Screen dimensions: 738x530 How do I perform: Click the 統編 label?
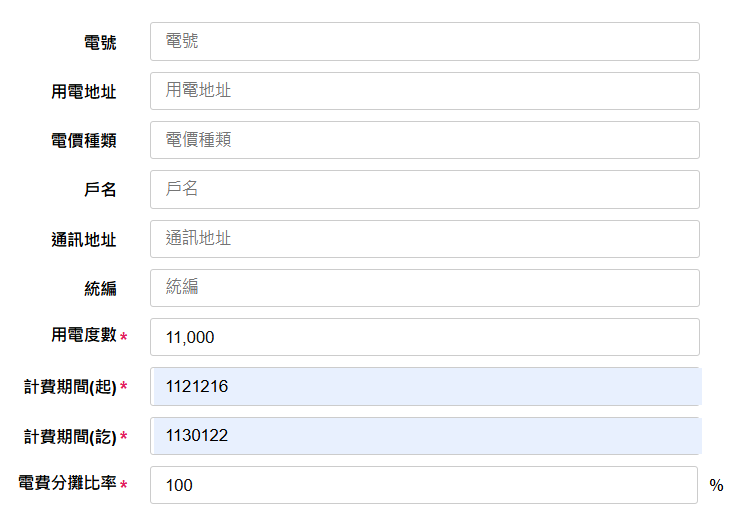pos(100,289)
